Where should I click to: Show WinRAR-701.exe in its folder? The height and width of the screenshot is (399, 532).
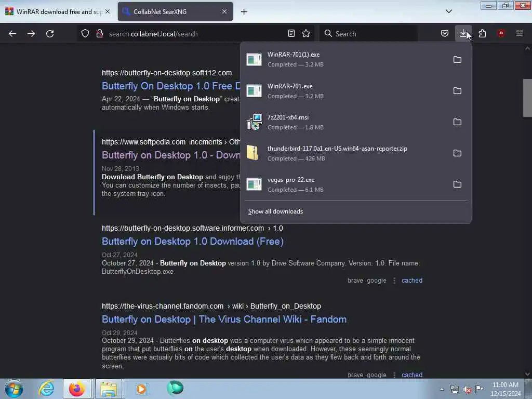pyautogui.click(x=457, y=91)
